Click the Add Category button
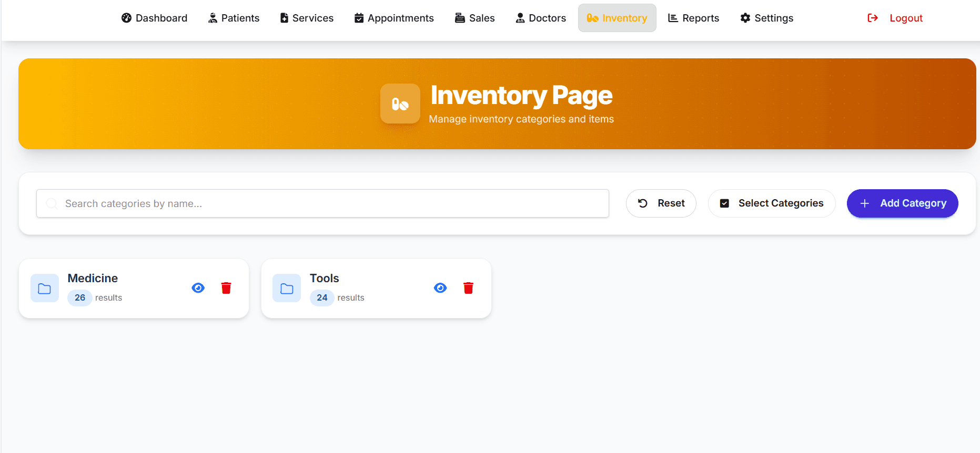Image resolution: width=980 pixels, height=453 pixels. (x=903, y=203)
